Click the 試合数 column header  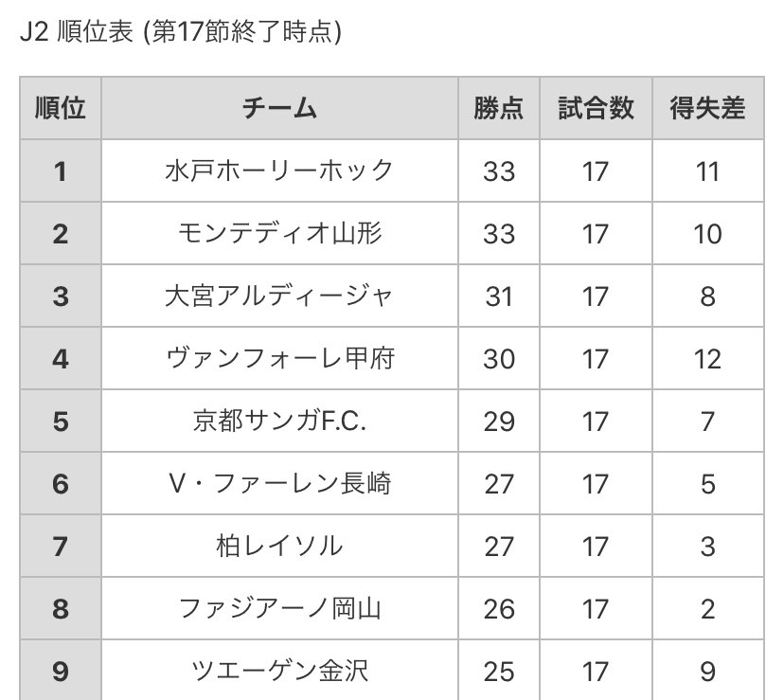coord(596,108)
